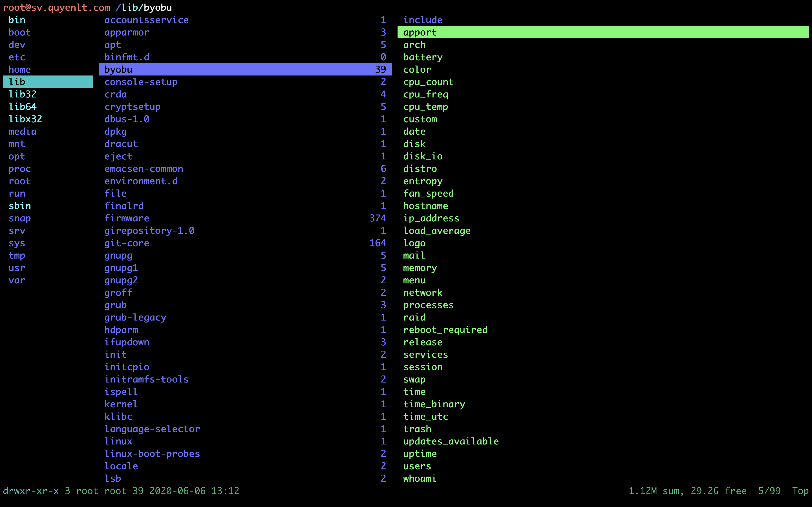Open the network status icon
Screen dimensions: 812x507
click(x=422, y=292)
